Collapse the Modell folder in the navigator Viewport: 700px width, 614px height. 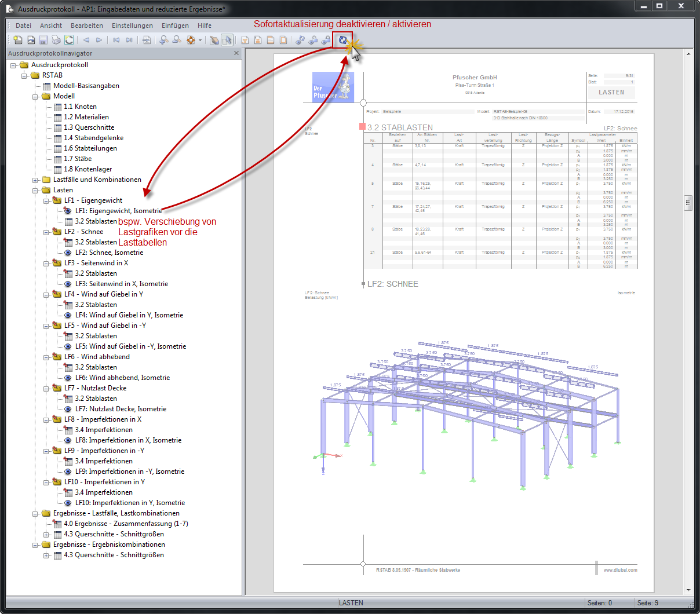35,97
